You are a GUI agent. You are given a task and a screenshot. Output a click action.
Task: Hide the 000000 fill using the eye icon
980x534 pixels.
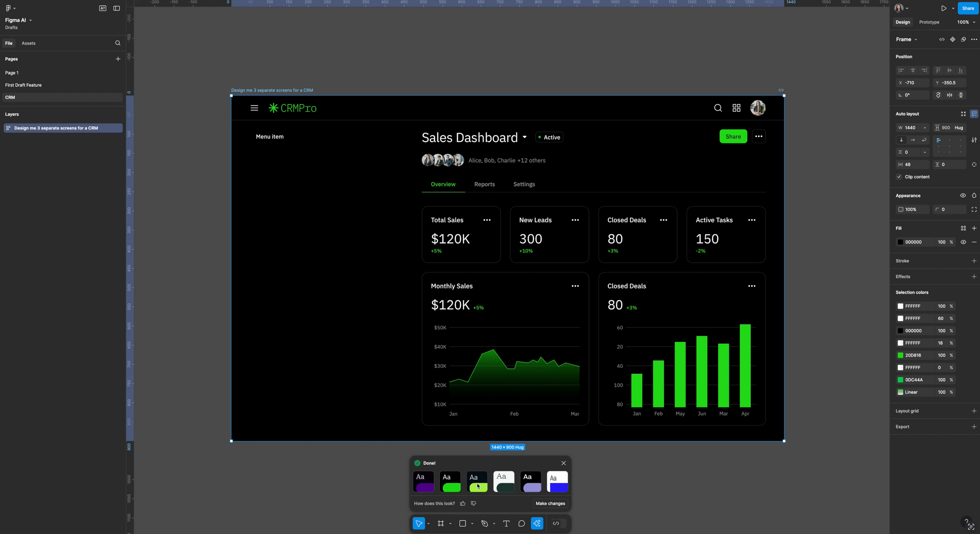963,242
